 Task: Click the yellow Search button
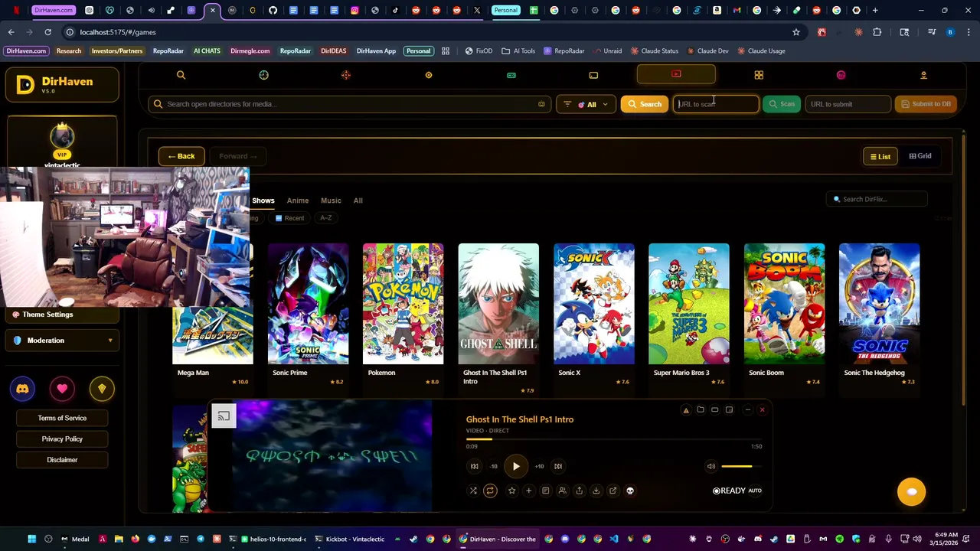pyautogui.click(x=645, y=104)
